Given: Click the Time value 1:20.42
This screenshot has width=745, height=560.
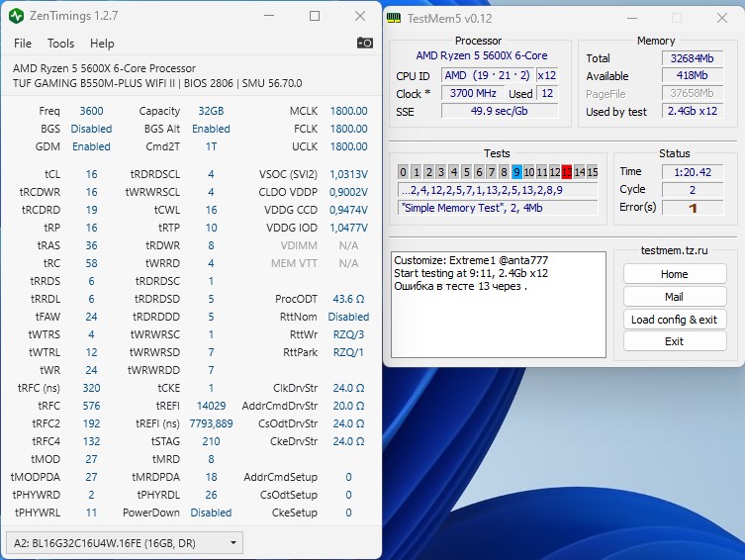Looking at the screenshot, I should pyautogui.click(x=693, y=172).
